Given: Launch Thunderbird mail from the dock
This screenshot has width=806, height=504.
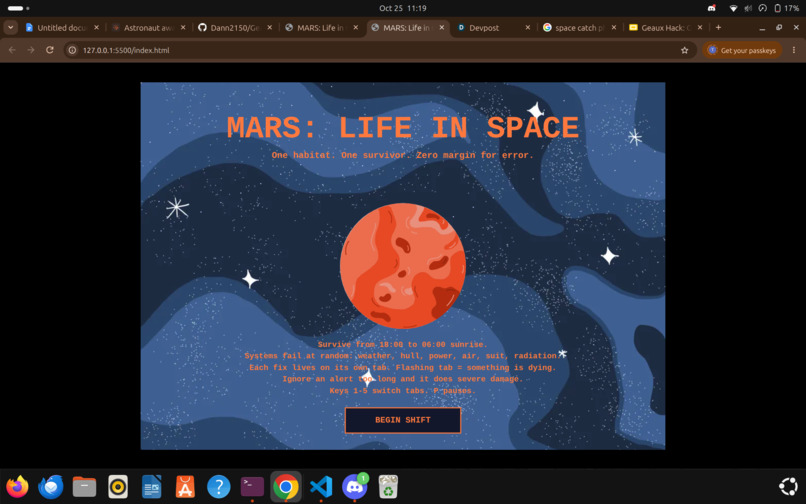Looking at the screenshot, I should tap(50, 487).
